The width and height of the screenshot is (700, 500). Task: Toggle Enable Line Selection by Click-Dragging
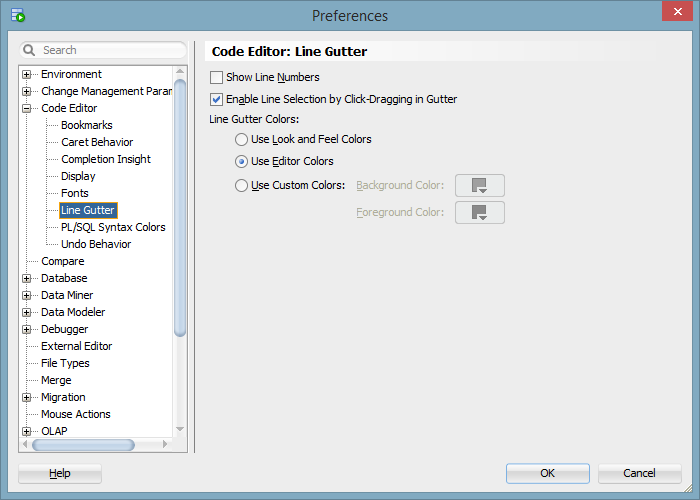[217, 100]
